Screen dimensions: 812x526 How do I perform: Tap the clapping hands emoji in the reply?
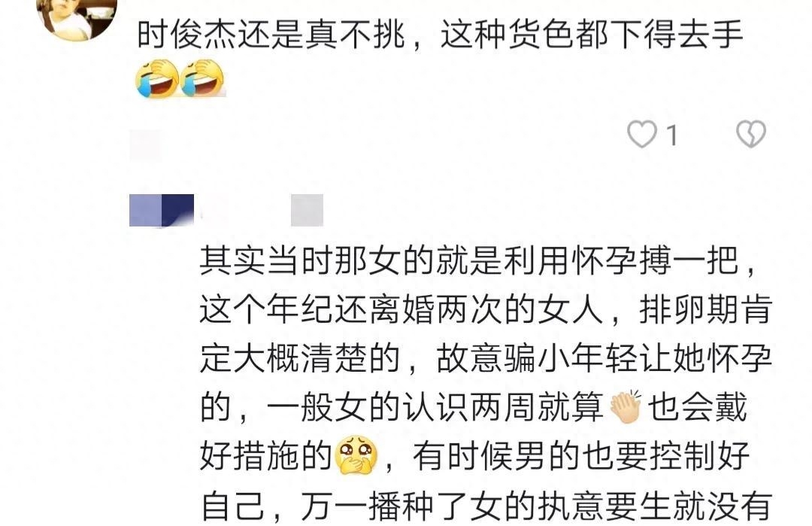(626, 407)
